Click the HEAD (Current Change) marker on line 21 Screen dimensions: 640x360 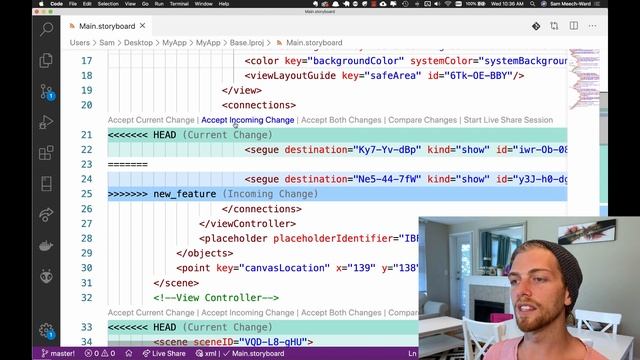pyautogui.click(x=337, y=135)
